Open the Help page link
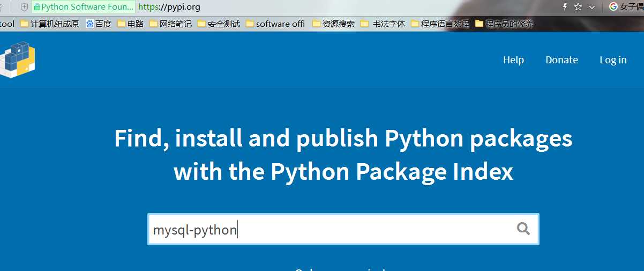This screenshot has width=644, height=271. click(x=513, y=60)
